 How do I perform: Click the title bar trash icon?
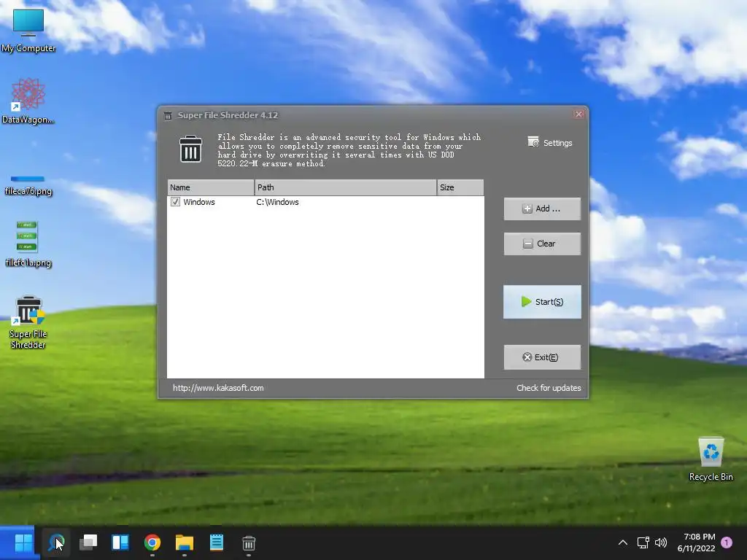(168, 116)
